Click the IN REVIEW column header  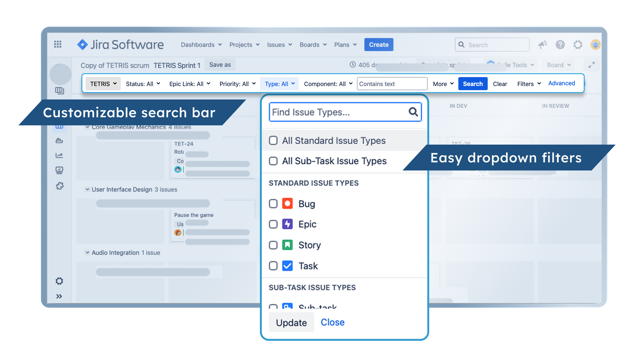(555, 106)
